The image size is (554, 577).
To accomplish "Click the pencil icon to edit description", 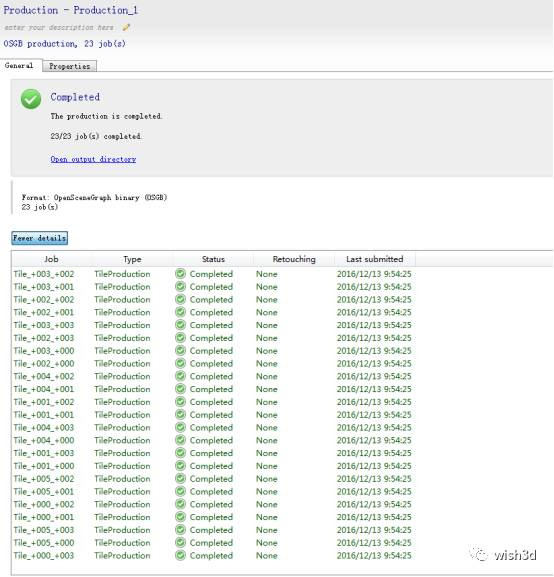I will point(126,27).
